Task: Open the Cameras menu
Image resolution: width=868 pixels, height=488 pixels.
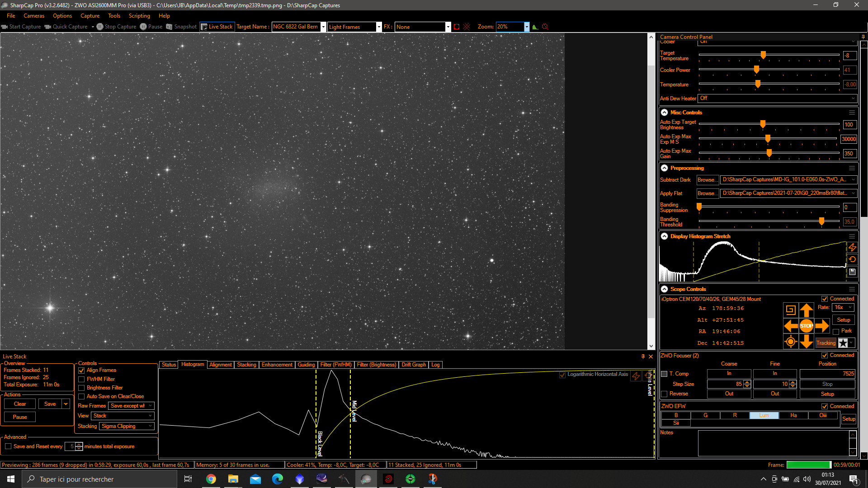Action: point(34,16)
